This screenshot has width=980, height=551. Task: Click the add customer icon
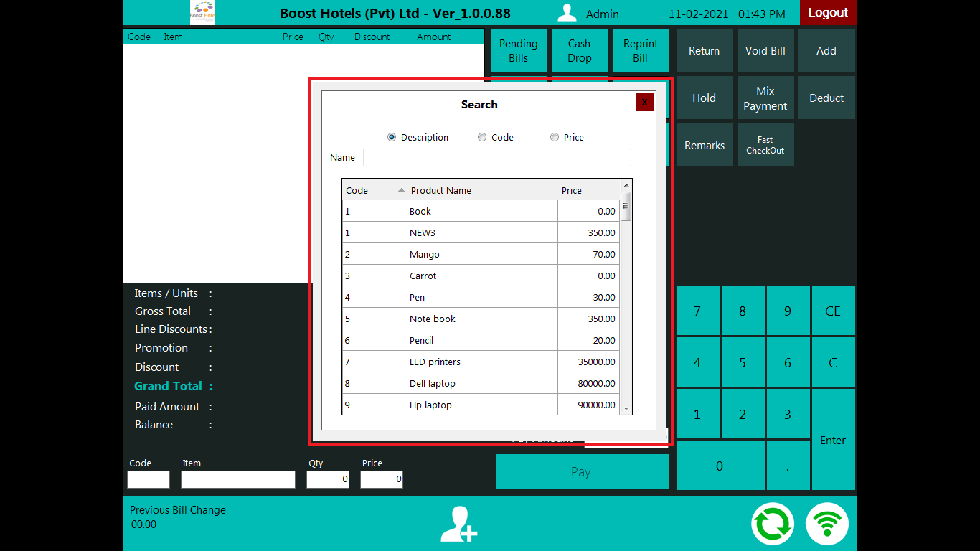(x=459, y=524)
